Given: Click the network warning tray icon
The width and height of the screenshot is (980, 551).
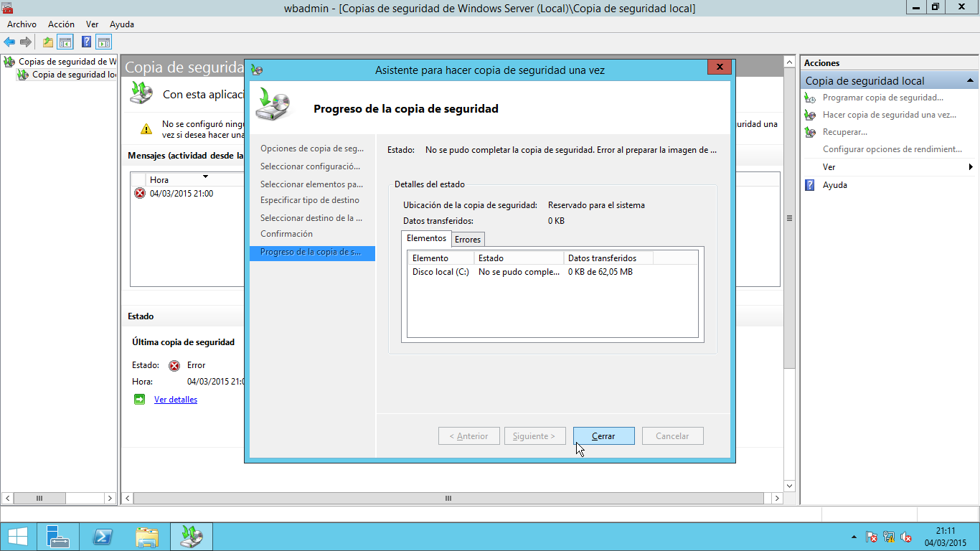Looking at the screenshot, I should pyautogui.click(x=889, y=537).
